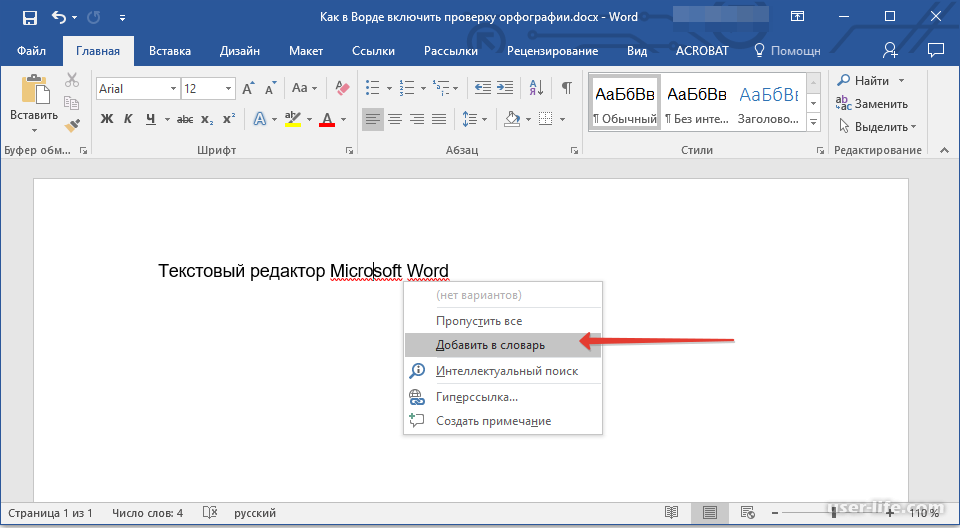Viewport: 960px width, 528px height.
Task: Switch to the Дизайн tab
Action: [x=239, y=51]
